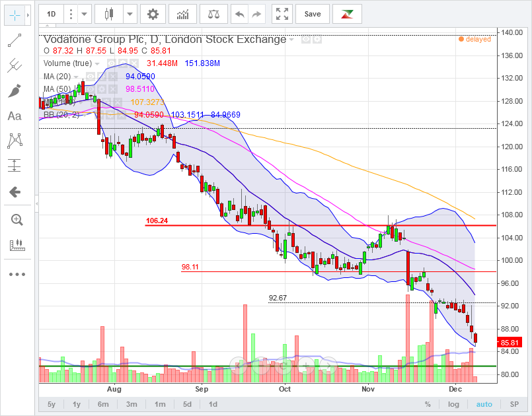The image size is (532, 416).
Task: Select the 6m time range
Action: pos(103,404)
